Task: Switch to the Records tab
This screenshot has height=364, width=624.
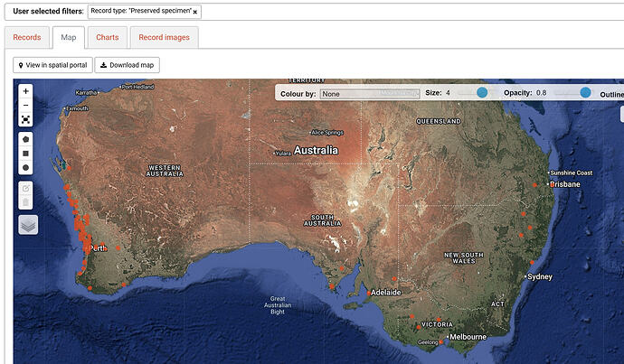Action: (x=27, y=37)
